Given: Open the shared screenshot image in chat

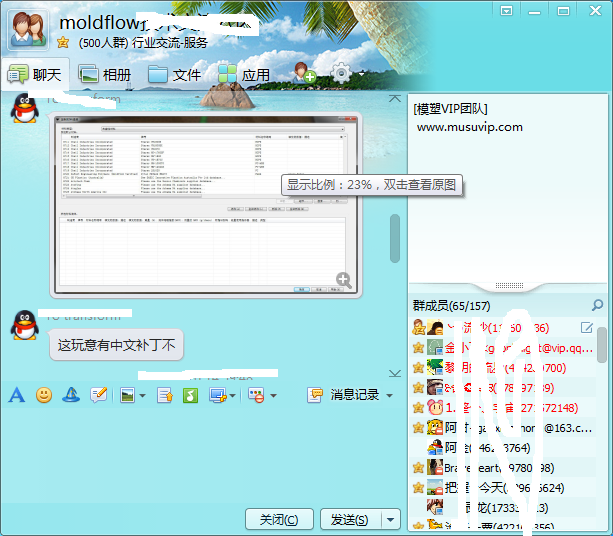Looking at the screenshot, I should click(x=206, y=205).
